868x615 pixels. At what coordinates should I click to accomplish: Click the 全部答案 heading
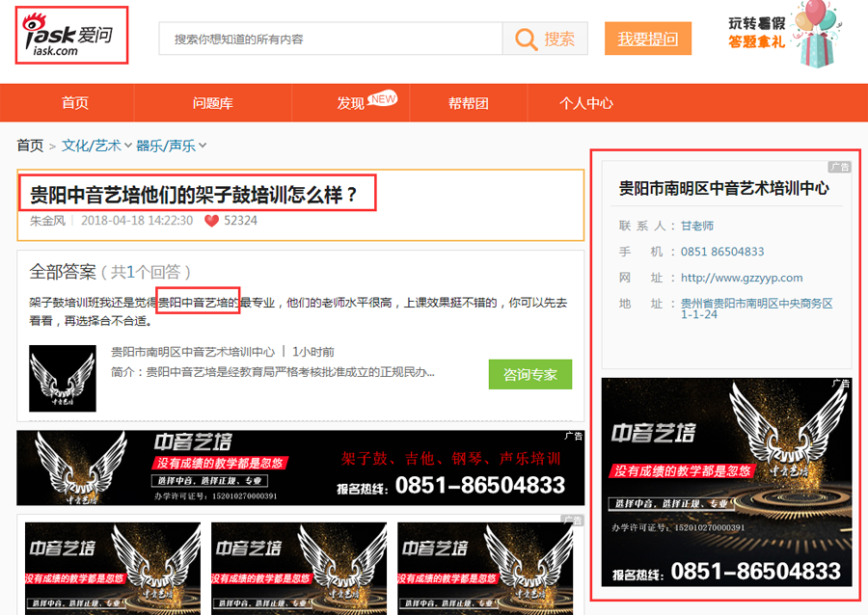coord(63,272)
